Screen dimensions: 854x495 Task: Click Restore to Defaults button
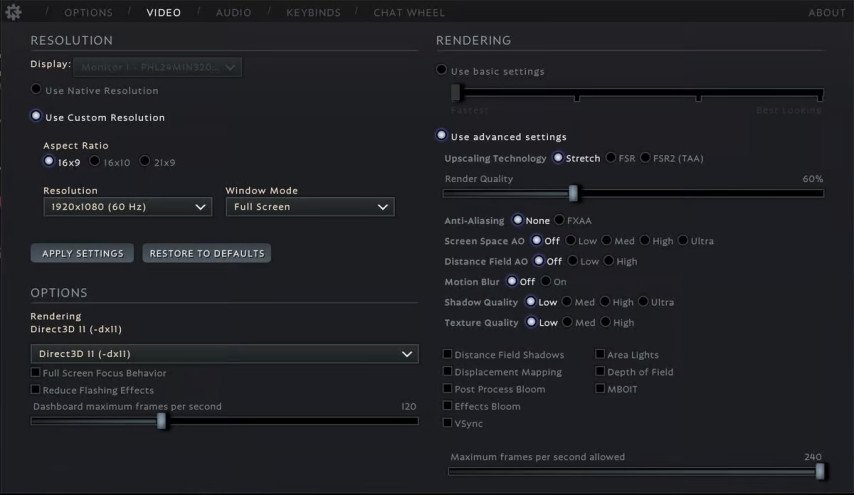(207, 253)
